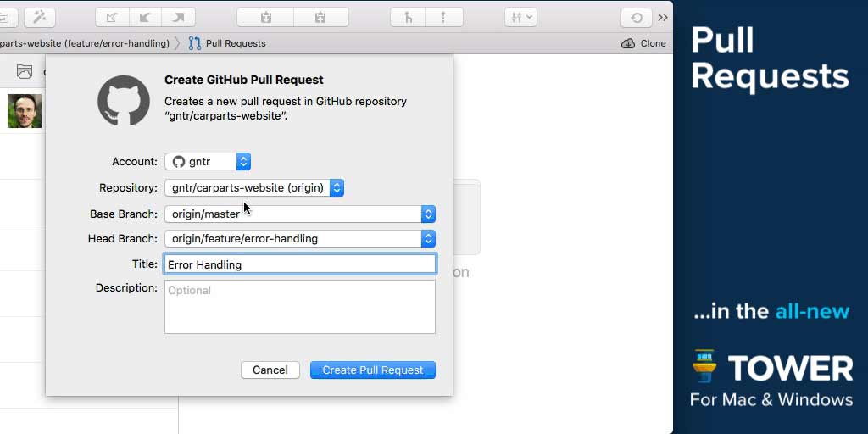
Task: Click the Push toolbar icon
Action: tap(178, 17)
